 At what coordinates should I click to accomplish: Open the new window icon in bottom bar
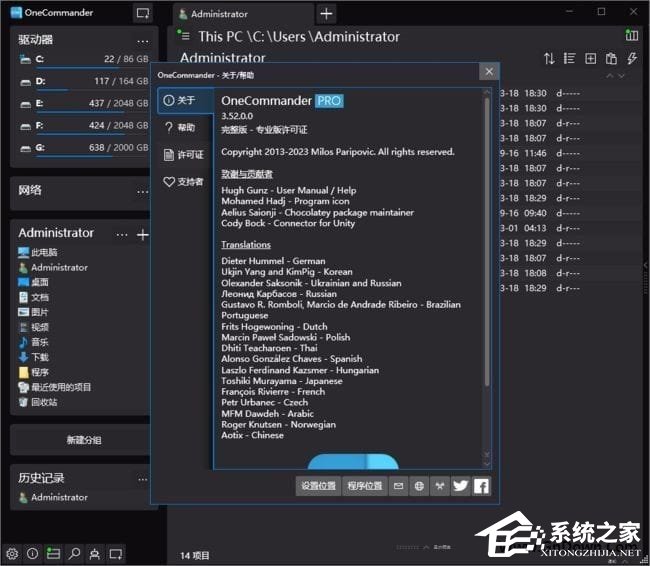116,554
